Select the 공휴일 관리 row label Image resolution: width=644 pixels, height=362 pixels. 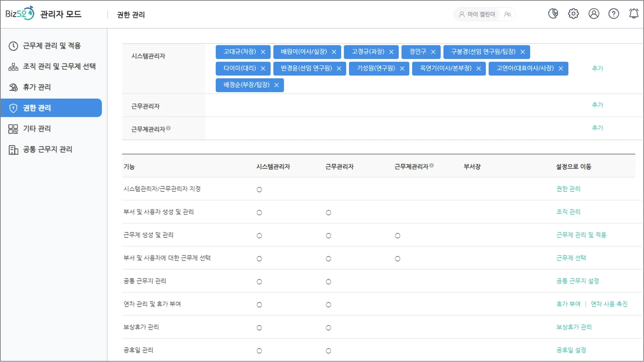tap(138, 350)
